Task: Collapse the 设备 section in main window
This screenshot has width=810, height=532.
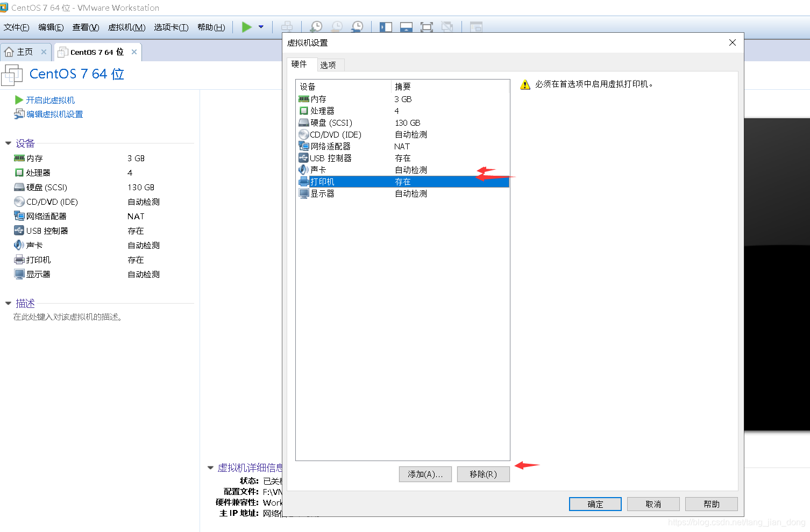Action: click(8, 143)
